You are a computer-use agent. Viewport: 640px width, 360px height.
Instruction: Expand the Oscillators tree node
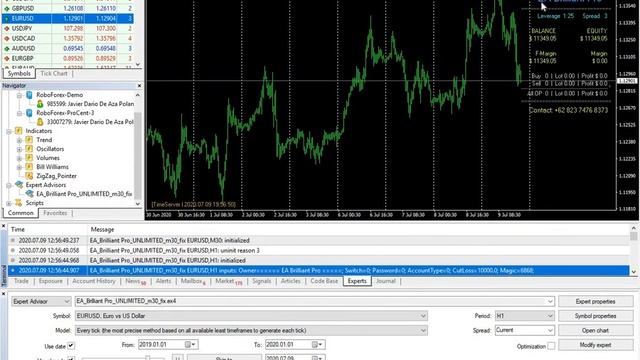pos(19,149)
